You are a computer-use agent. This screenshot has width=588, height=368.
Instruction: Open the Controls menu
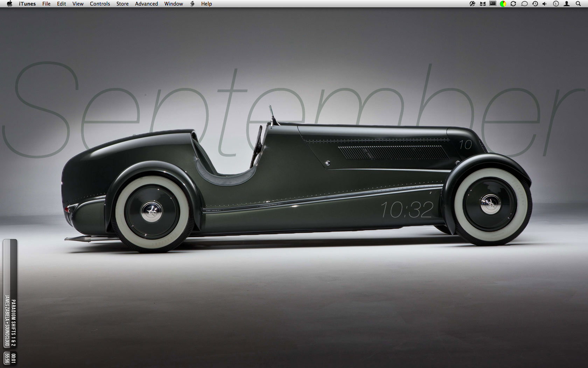click(100, 4)
